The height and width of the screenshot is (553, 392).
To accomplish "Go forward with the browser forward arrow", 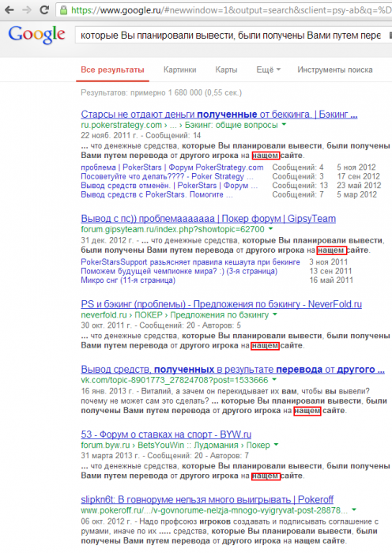I will tap(26, 9).
